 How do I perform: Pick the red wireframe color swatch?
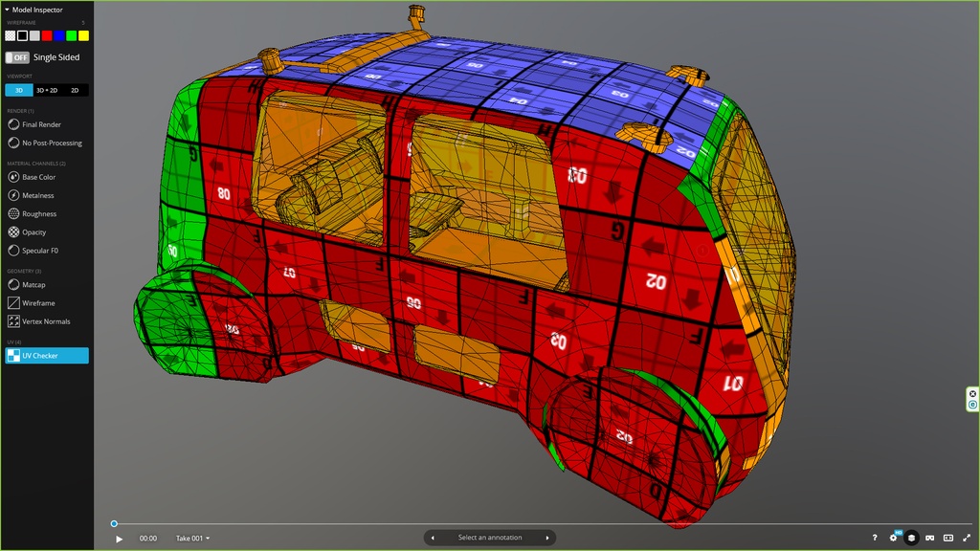(x=47, y=35)
